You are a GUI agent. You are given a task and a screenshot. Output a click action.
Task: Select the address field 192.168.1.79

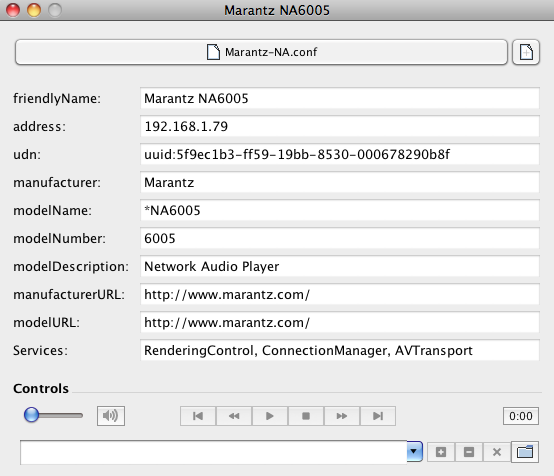coord(340,126)
